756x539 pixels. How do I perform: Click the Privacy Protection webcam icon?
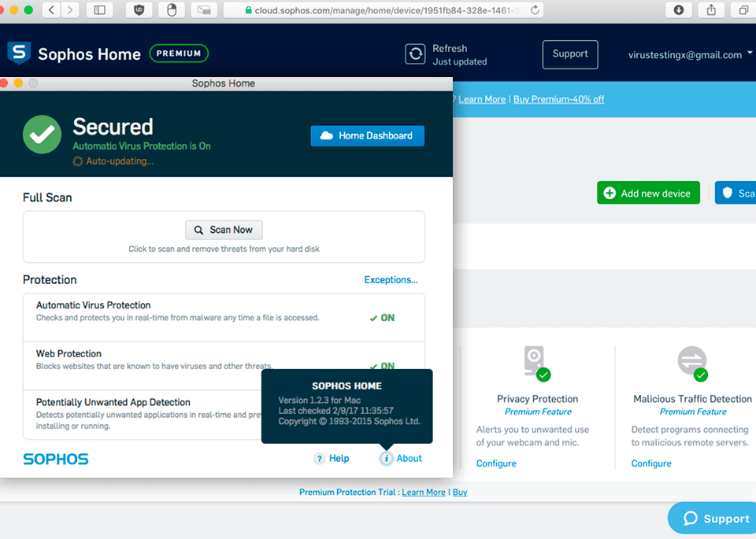[x=535, y=362]
